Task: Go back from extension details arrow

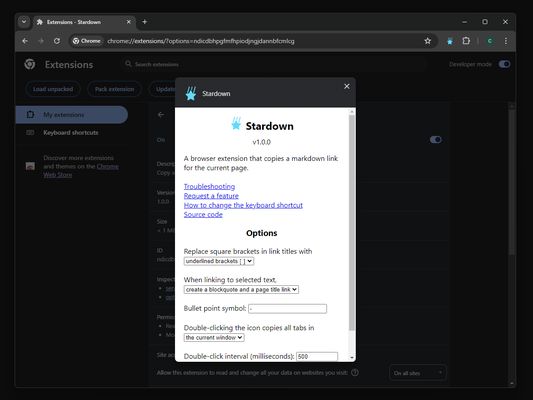Action: pyautogui.click(x=161, y=115)
